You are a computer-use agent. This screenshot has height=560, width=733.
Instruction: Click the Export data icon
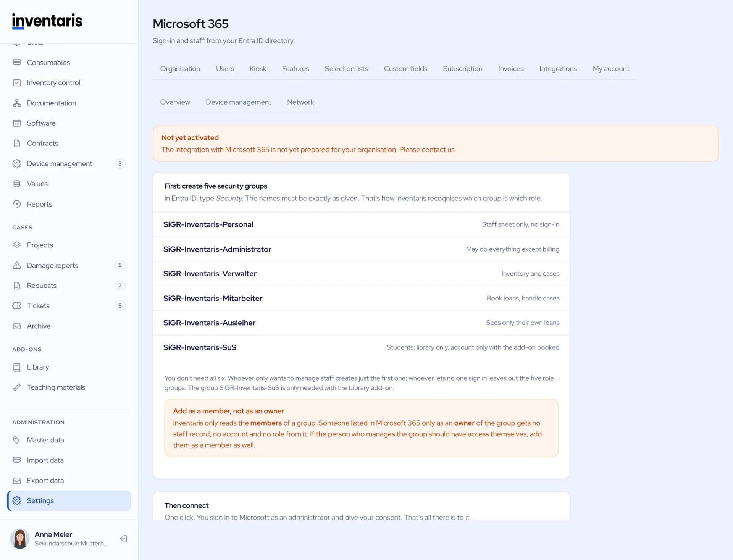point(17,480)
